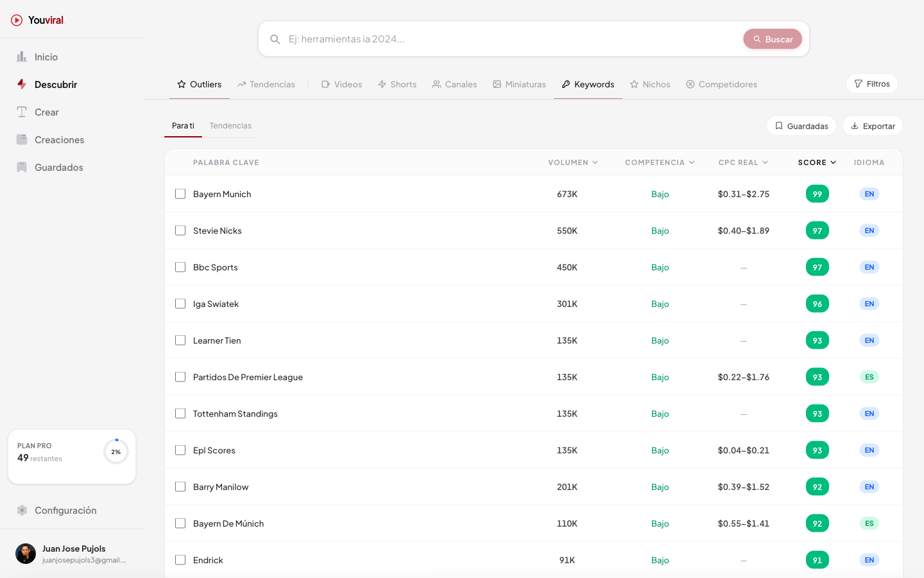Select the Tottenham Standings checkbox
924x578 pixels.
[180, 414]
